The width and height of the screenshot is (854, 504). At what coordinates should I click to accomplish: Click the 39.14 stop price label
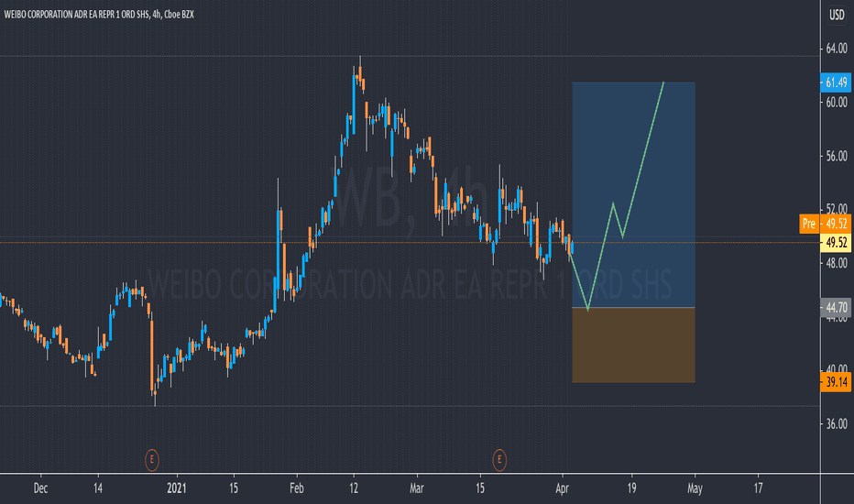pyautogui.click(x=836, y=382)
